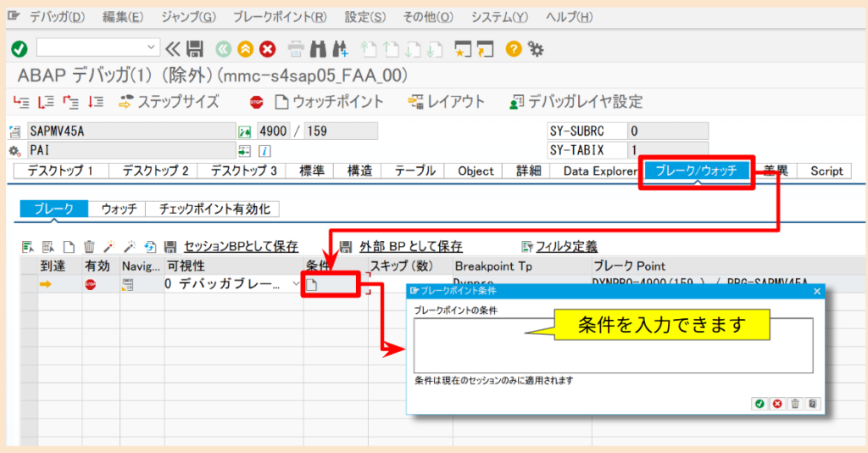Click デバッガレイヤ設定 button
The image size is (868, 453).
pyautogui.click(x=576, y=102)
